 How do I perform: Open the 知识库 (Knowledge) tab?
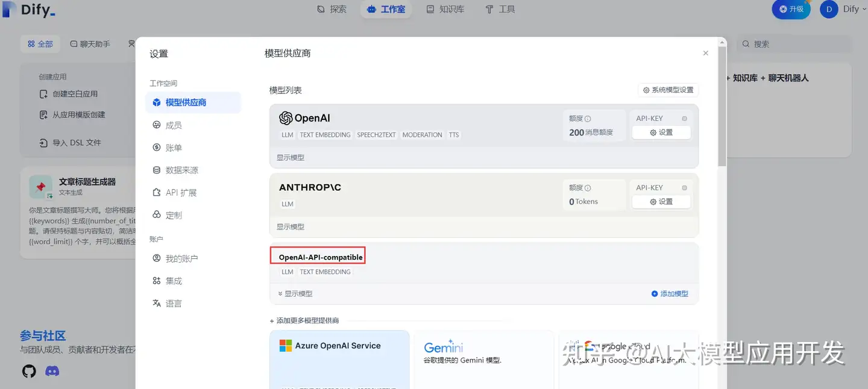pyautogui.click(x=445, y=9)
